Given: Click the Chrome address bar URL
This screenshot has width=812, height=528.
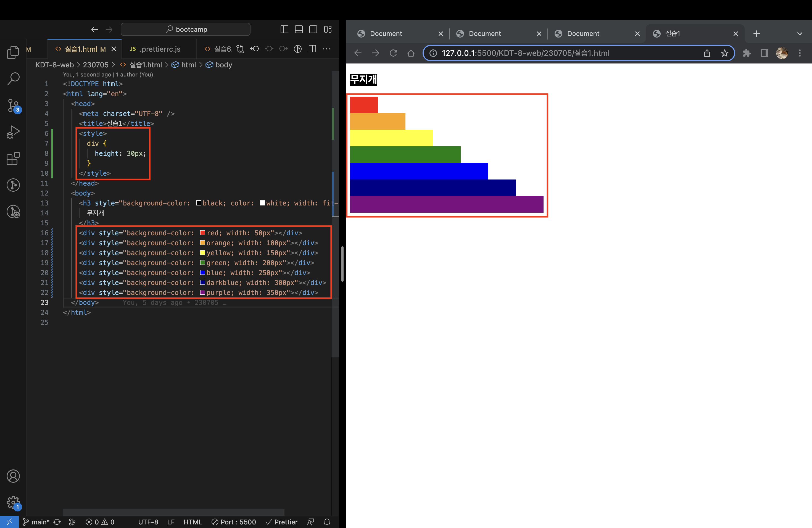Looking at the screenshot, I should (x=525, y=53).
